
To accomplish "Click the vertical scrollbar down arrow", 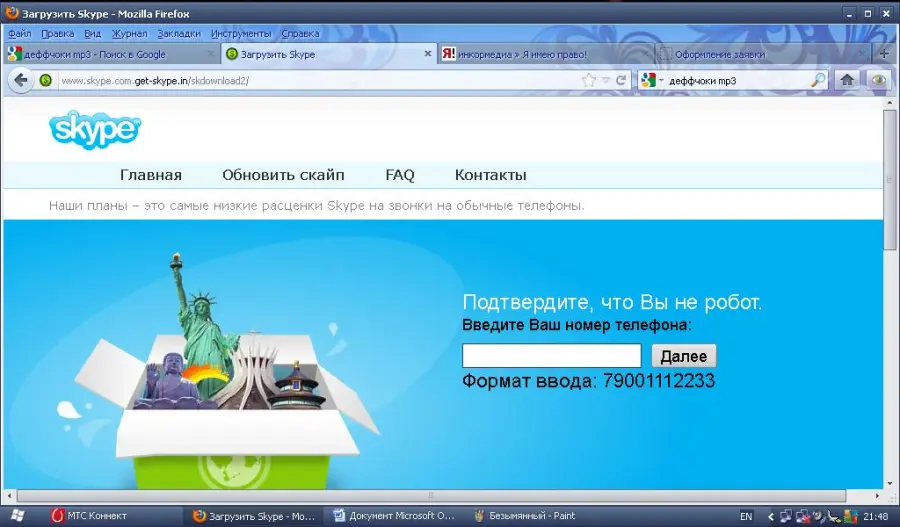I will coord(890,483).
